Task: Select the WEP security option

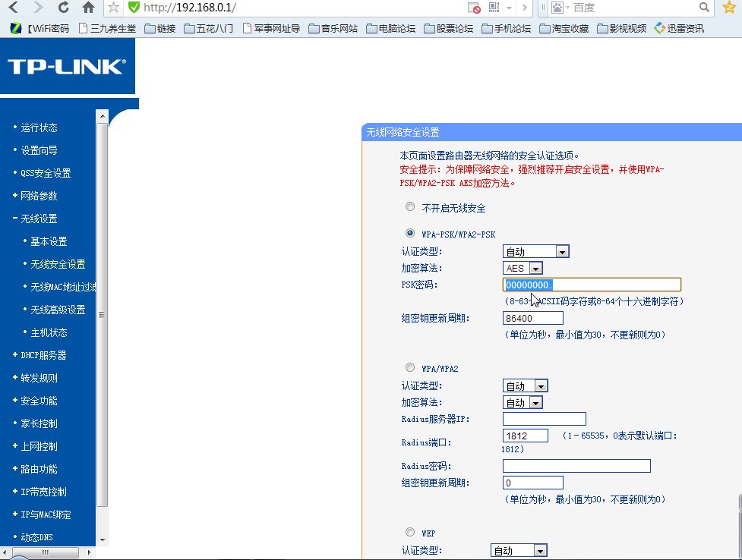Action: (x=410, y=532)
